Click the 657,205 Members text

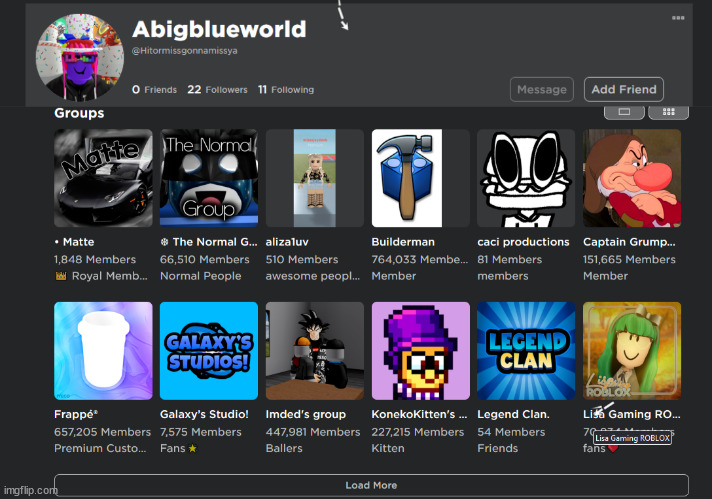103,432
